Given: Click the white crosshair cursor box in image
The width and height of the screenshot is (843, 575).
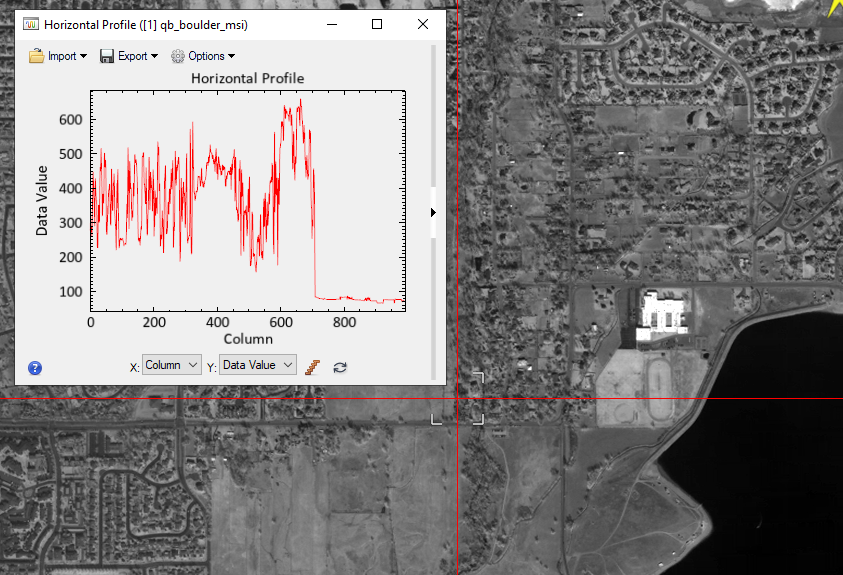Looking at the screenshot, I should [x=458, y=398].
